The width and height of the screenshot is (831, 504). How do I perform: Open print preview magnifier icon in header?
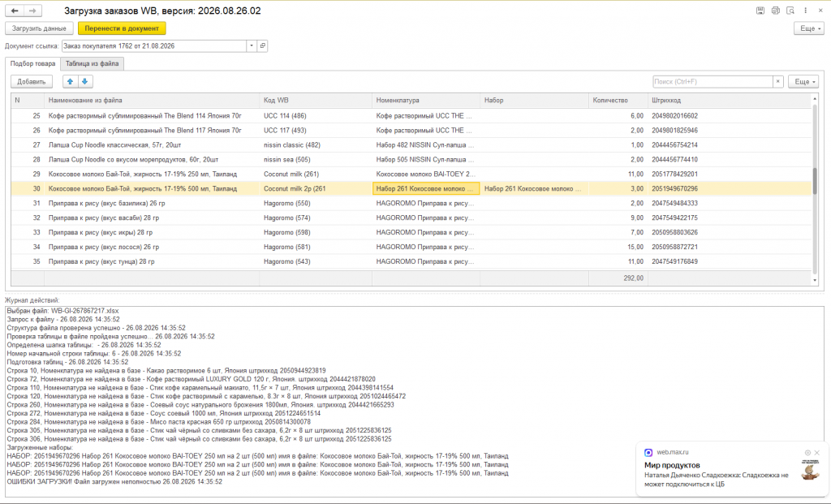[790, 11]
